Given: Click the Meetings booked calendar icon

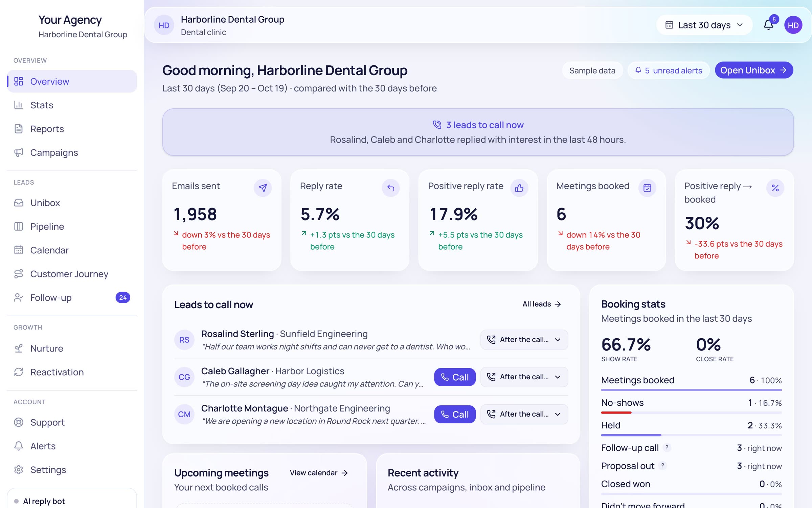Looking at the screenshot, I should (647, 188).
